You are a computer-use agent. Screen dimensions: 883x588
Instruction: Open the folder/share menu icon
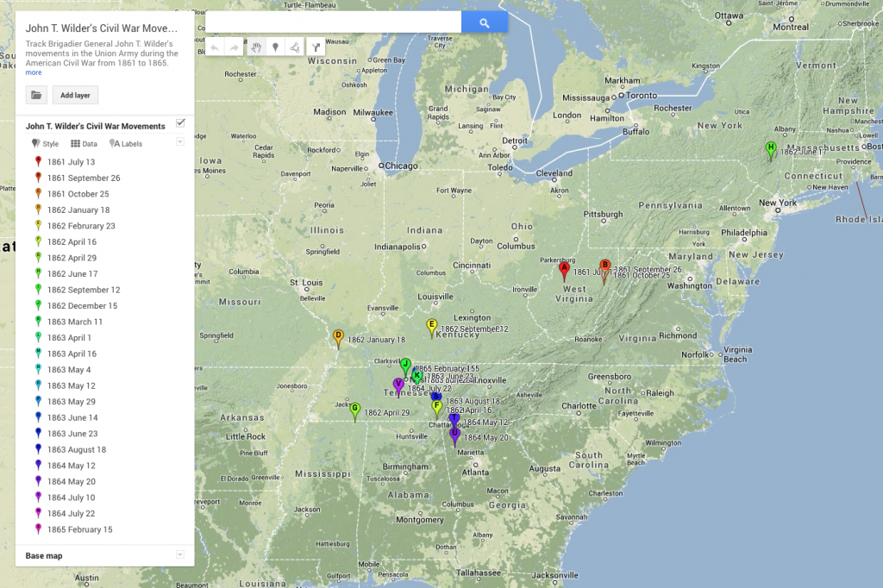pyautogui.click(x=36, y=95)
